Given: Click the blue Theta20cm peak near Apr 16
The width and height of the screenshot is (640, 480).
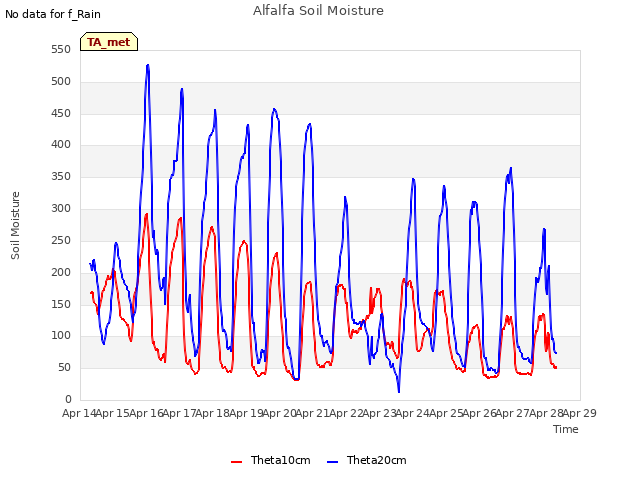Looking at the screenshot, I should click(x=148, y=65).
